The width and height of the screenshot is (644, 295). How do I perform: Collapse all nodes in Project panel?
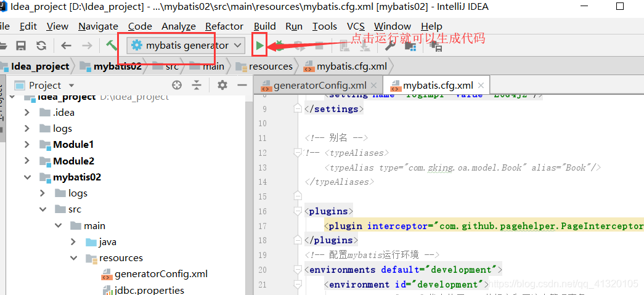tap(197, 86)
